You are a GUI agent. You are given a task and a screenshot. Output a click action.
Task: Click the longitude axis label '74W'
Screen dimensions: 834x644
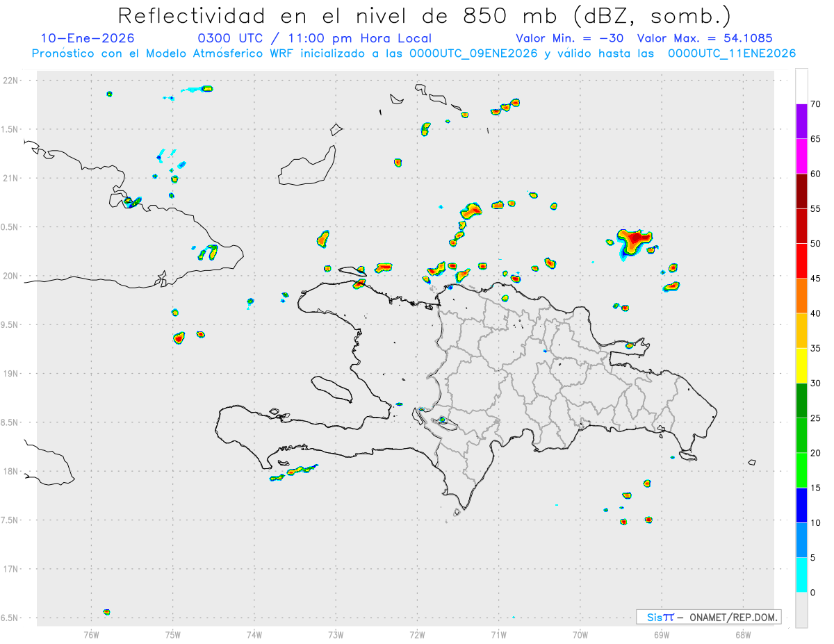click(254, 634)
